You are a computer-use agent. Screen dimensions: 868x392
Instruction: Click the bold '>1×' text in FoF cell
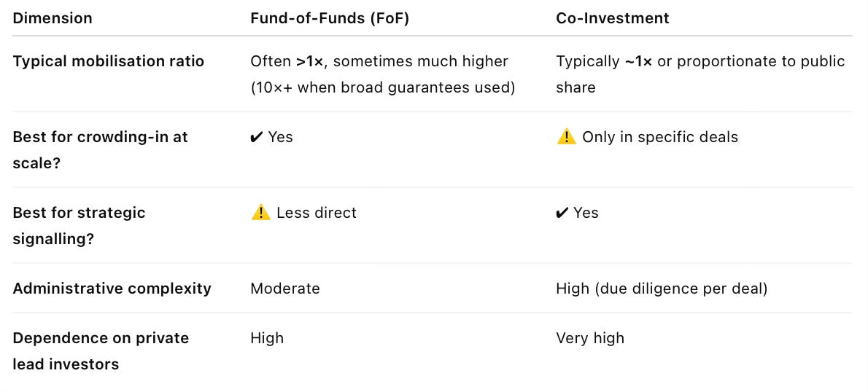pos(310,61)
